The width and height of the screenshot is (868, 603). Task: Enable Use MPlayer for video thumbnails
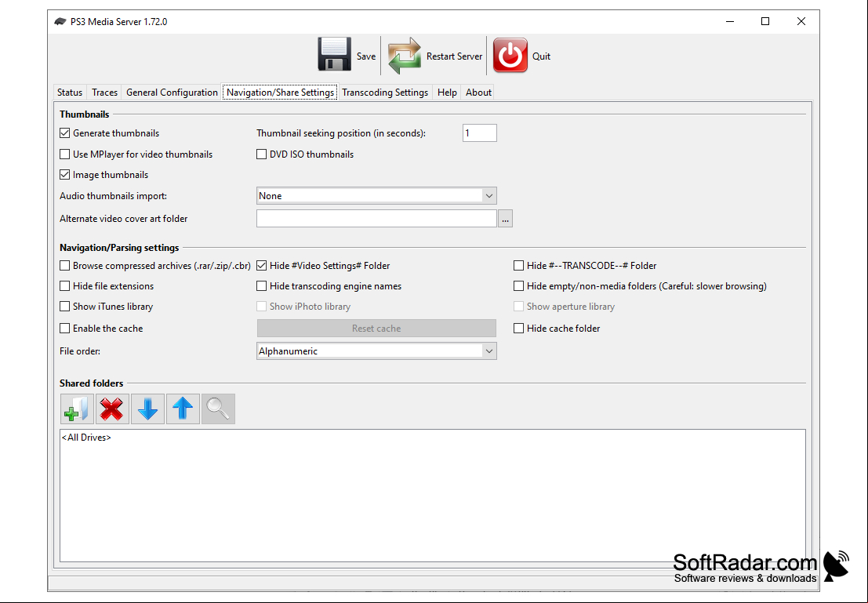click(65, 154)
